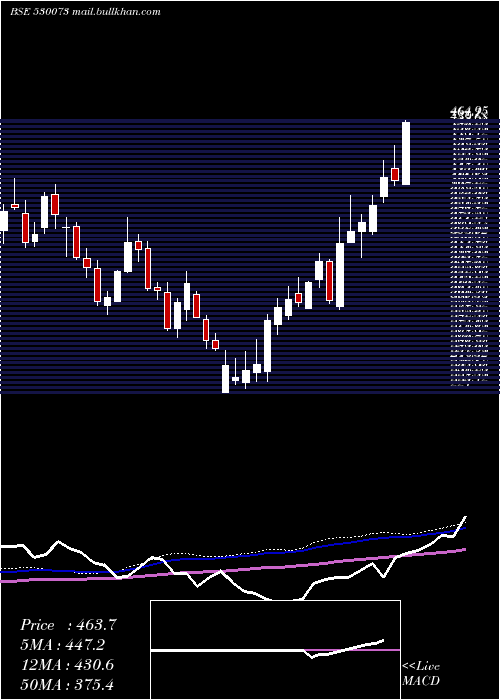
Task: Click the 464.95 price axis label
Action: tap(469, 110)
